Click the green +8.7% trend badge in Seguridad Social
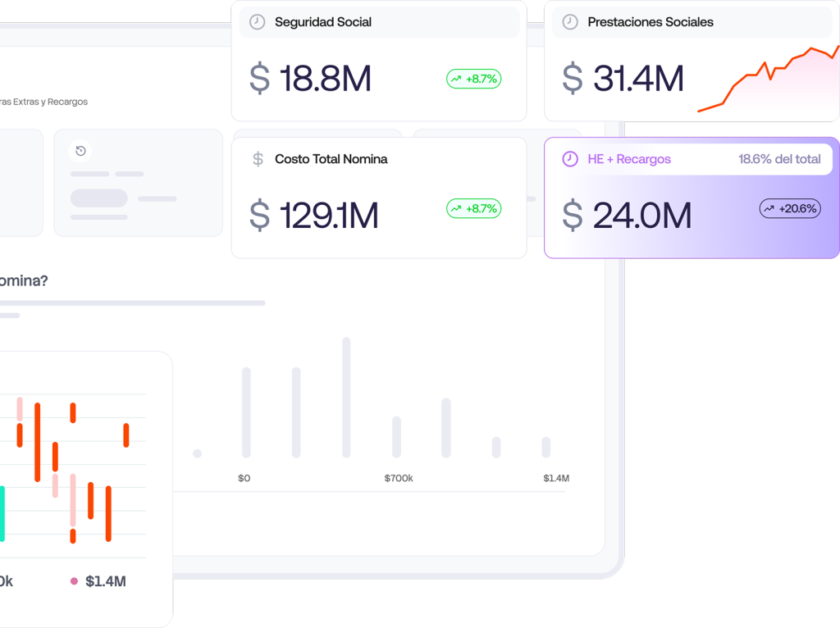The height and width of the screenshot is (628, 840). (x=473, y=80)
